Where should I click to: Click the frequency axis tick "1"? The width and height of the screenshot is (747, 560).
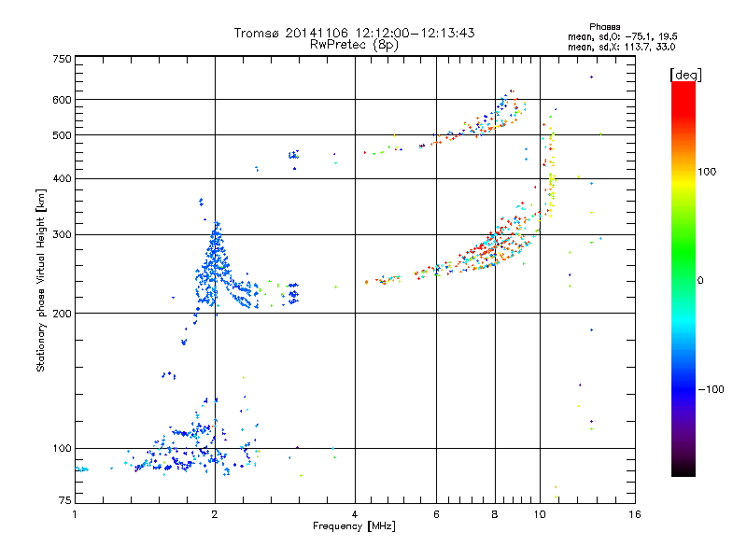pos(75,514)
